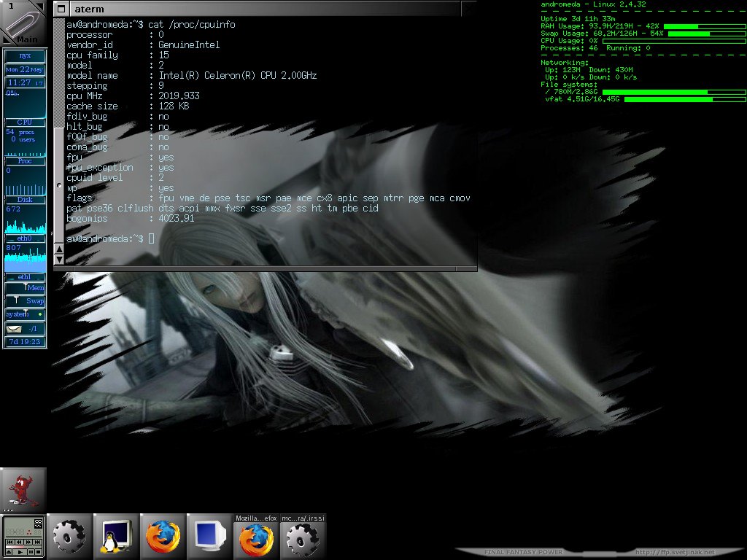
Task: Click the 7d 19:23 uptime panel
Action: [25, 341]
